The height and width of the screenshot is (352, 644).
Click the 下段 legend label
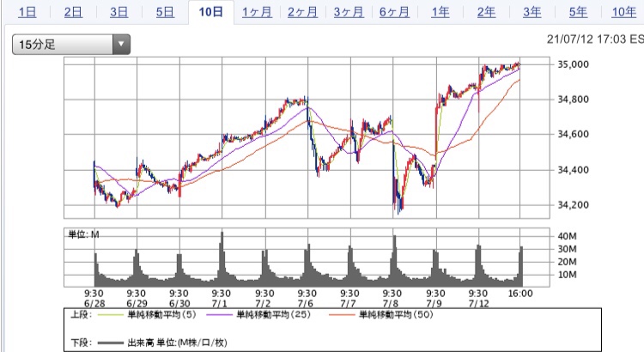click(82, 343)
